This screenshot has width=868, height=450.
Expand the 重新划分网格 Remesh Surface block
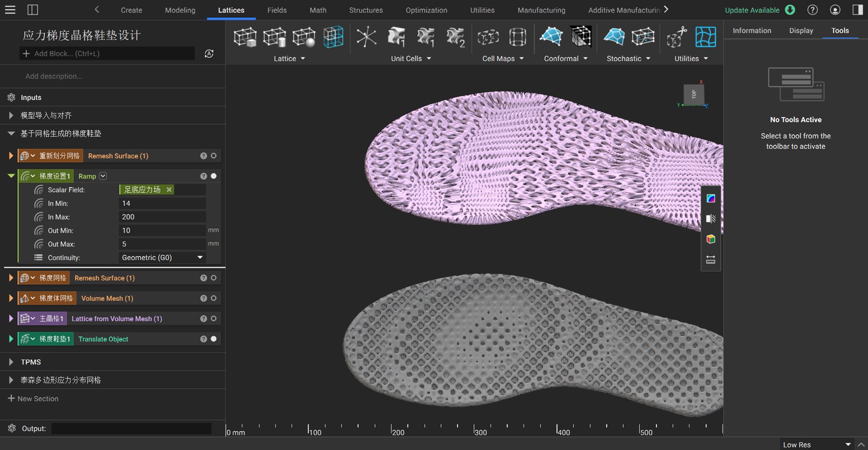(x=11, y=156)
